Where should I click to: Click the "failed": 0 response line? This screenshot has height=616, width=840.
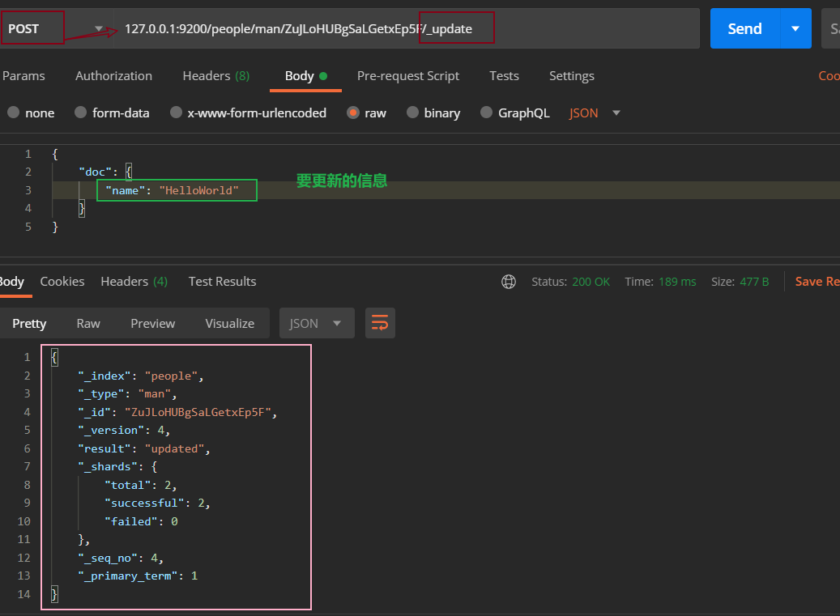(141, 521)
